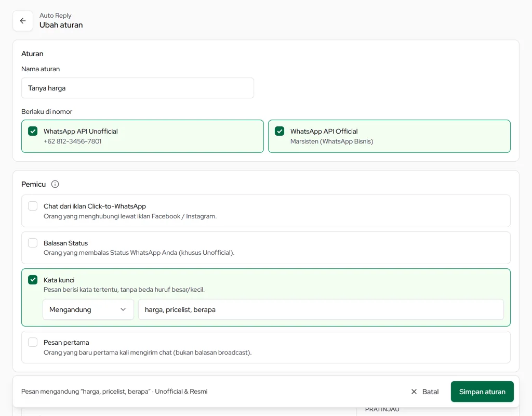This screenshot has width=532, height=416.
Task: Click description Pesan berisi kata tertentu
Action: [x=124, y=290]
